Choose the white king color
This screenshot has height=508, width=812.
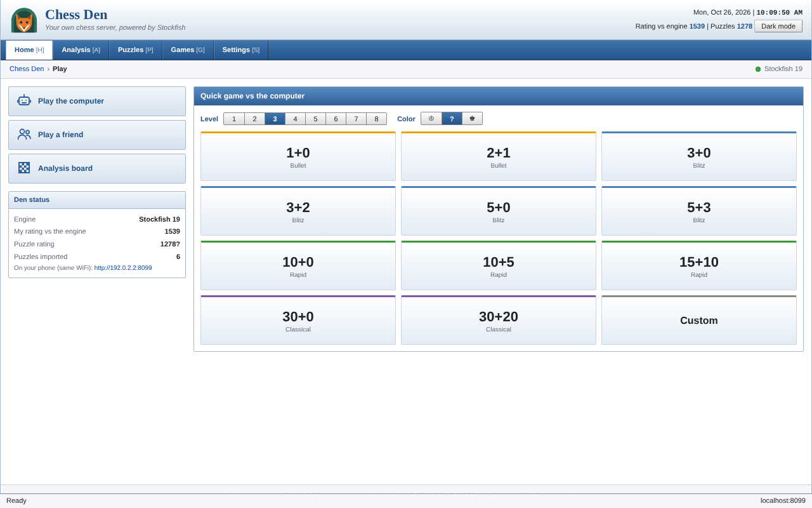[431, 119]
